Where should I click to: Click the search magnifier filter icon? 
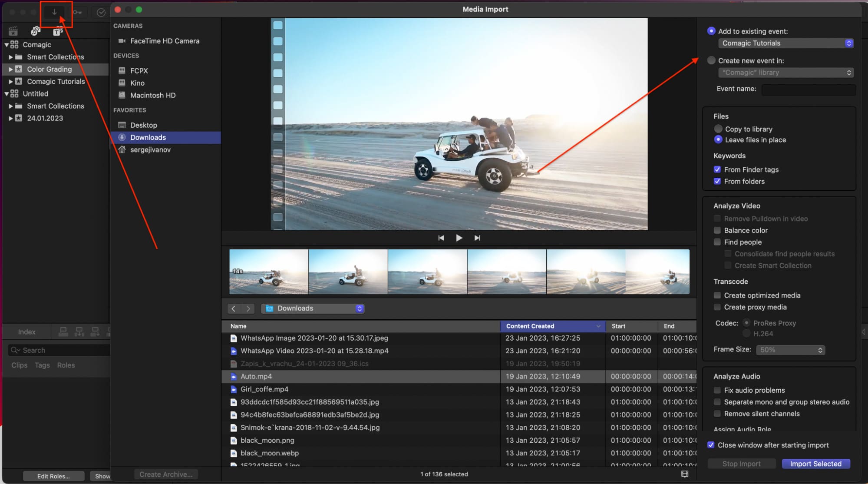tap(15, 350)
